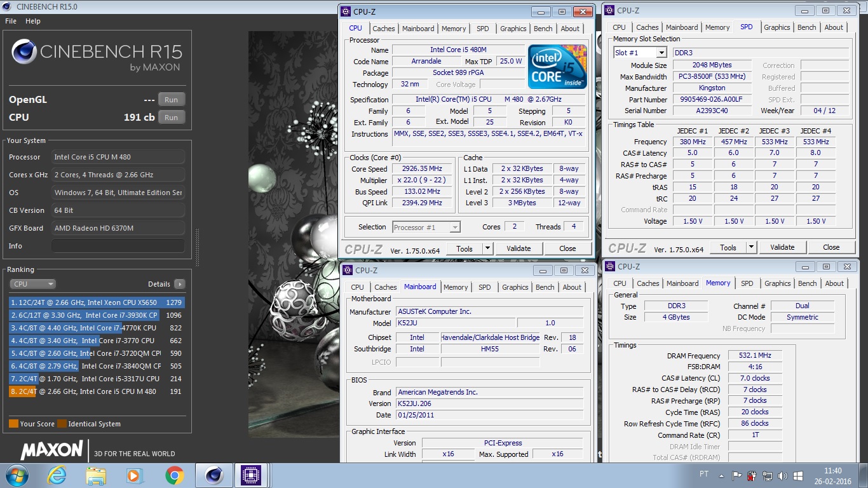Select the Part Number 9905469-026.A00LF field
This screenshot has width=868, height=488.
[x=712, y=99]
